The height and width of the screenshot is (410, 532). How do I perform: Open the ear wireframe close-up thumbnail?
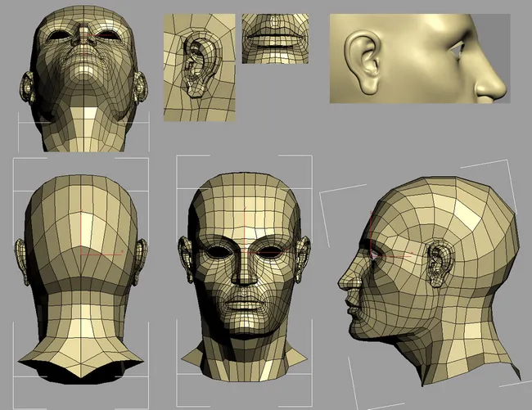(200, 67)
